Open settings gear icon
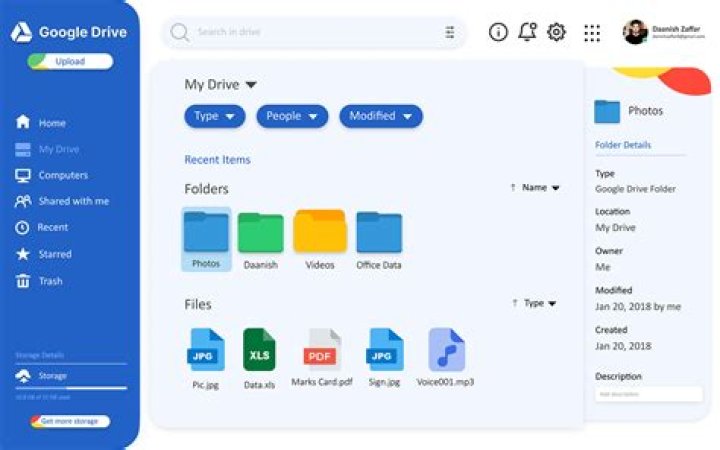The width and height of the screenshot is (720, 450). 556,32
